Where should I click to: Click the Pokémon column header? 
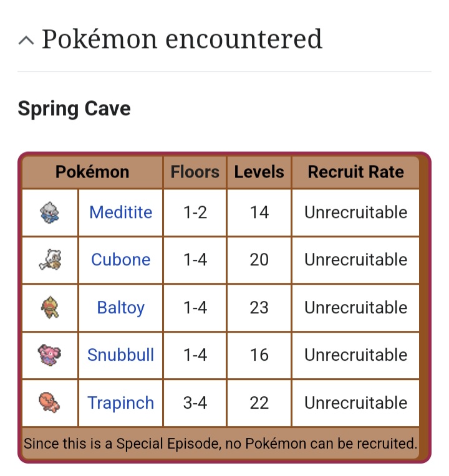(92, 172)
